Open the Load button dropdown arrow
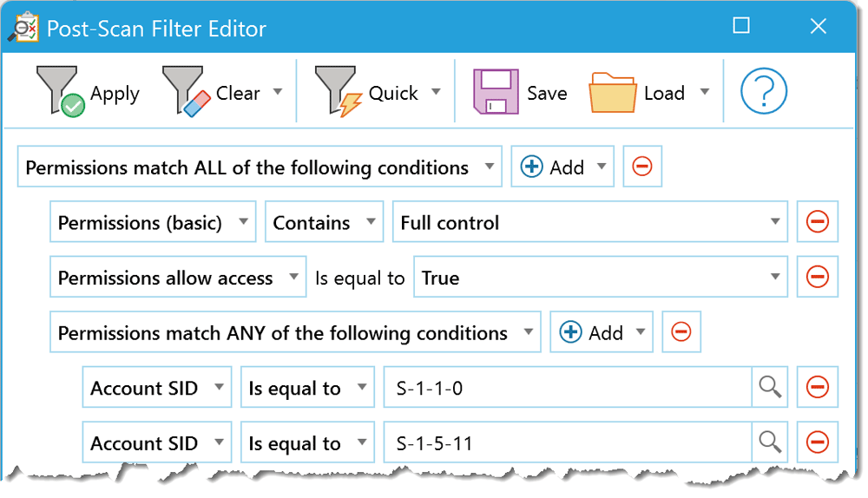This screenshot has width=868, height=498. pyautogui.click(x=705, y=91)
